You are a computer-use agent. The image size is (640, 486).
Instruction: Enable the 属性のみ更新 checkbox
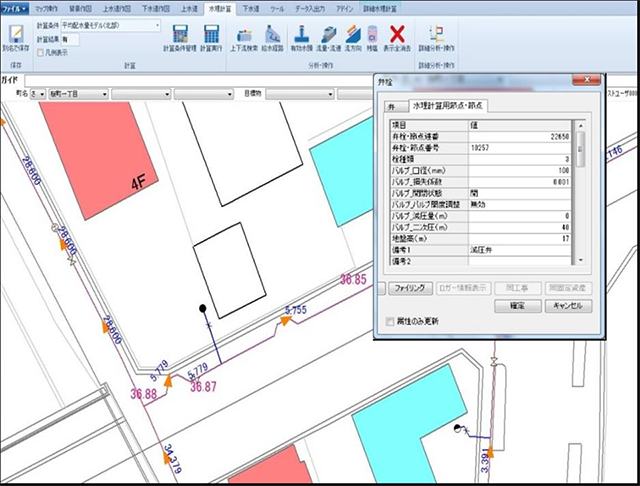click(391, 321)
